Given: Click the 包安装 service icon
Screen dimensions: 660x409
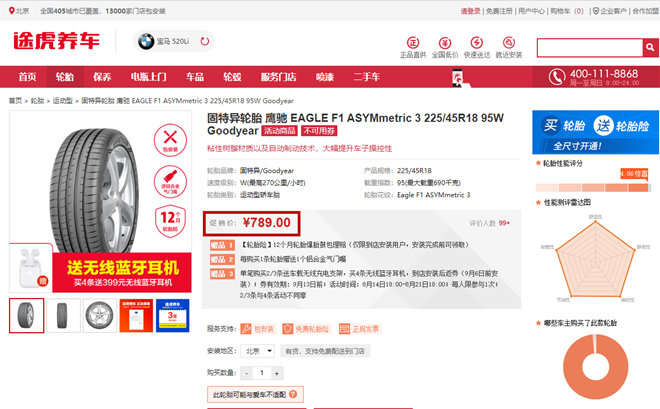Looking at the screenshot, I should (x=246, y=329).
